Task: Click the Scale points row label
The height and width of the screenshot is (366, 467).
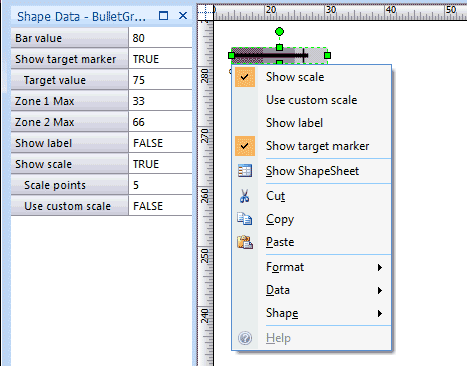Action: 70,185
